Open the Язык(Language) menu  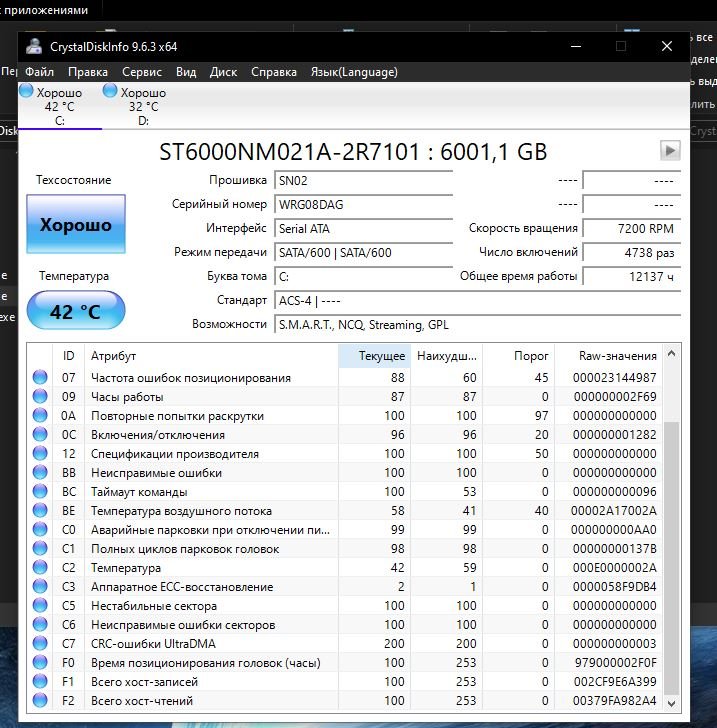point(354,72)
